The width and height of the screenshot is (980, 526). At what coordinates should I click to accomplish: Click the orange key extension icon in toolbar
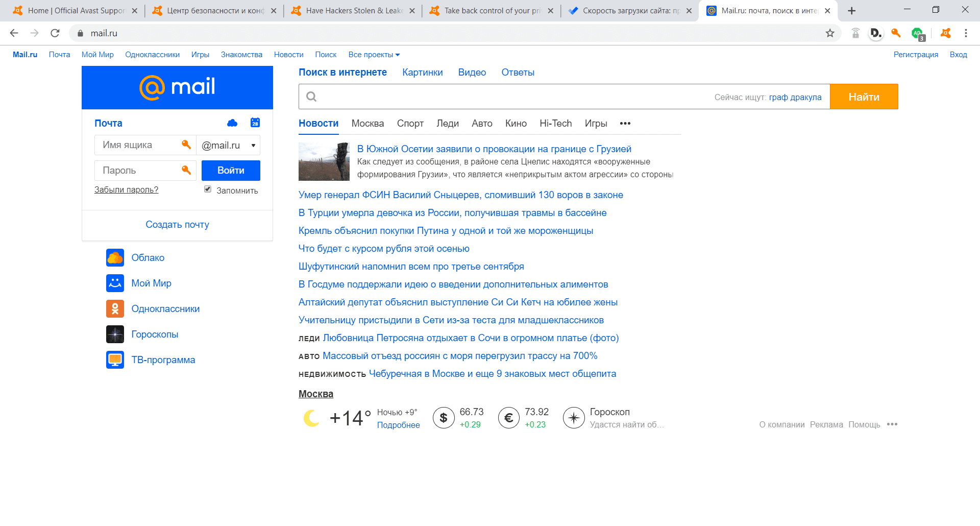896,33
